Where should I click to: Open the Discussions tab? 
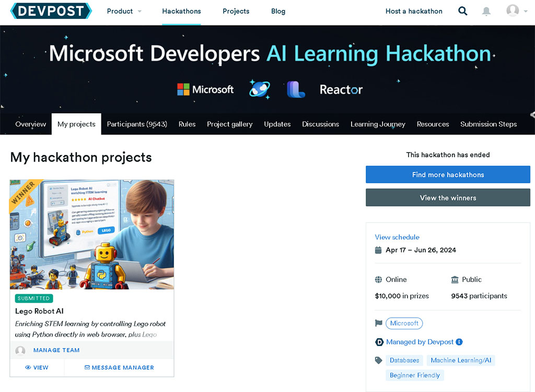point(320,124)
